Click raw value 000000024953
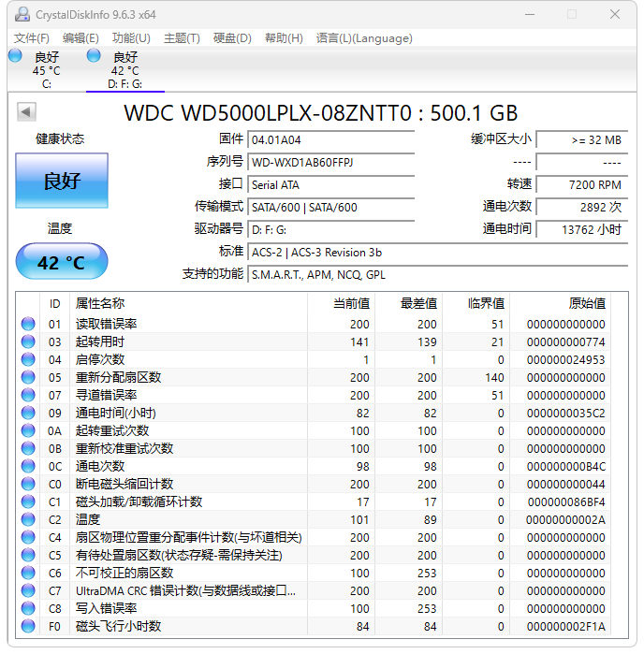Image resolution: width=644 pixels, height=654 pixels. [565, 359]
